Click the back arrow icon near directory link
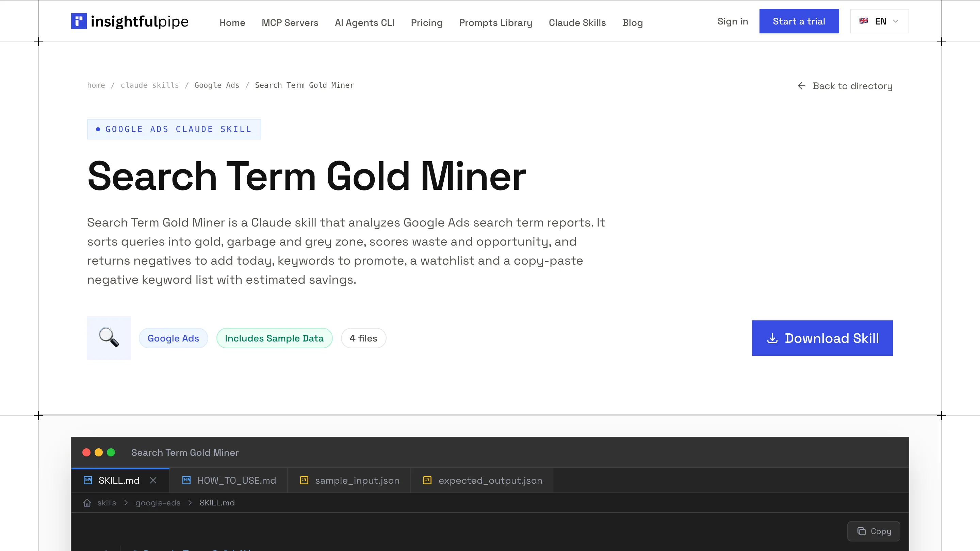Screen dimensions: 980x551 [x=801, y=86]
